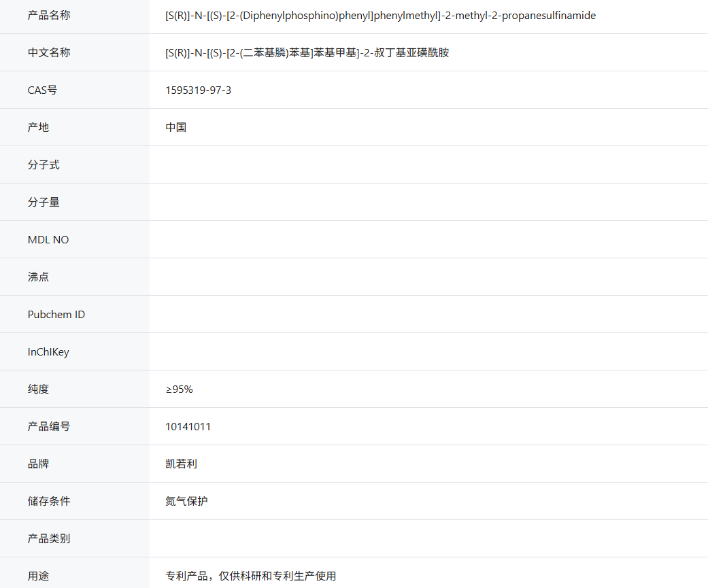Click the 中文名称 row label
Image resolution: width=708 pixels, height=588 pixels.
click(48, 52)
